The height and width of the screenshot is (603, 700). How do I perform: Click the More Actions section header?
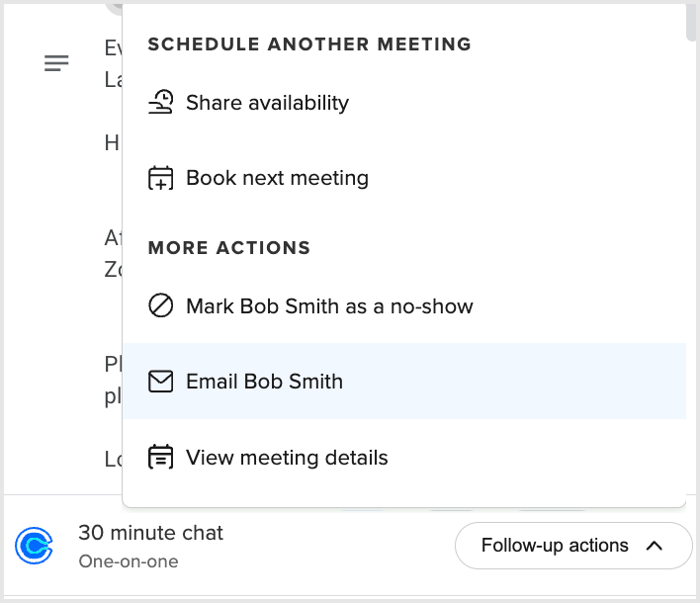(229, 248)
